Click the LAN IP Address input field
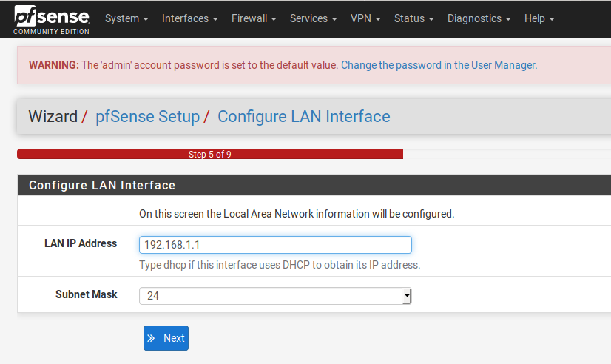Image resolution: width=611 pixels, height=364 pixels. click(275, 245)
